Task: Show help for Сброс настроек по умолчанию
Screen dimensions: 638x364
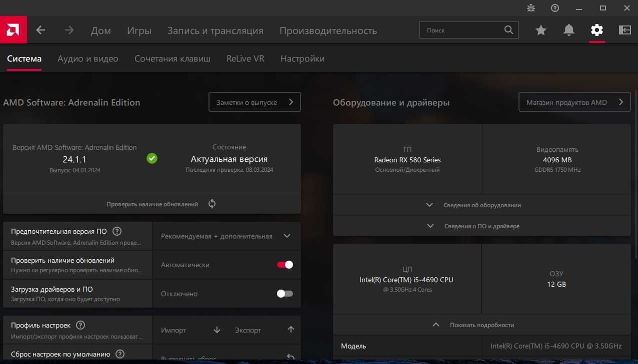Action: (x=120, y=354)
